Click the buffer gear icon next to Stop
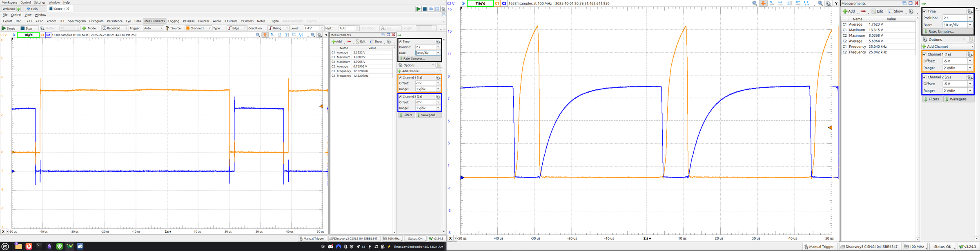Viewport: 980px width, 251px height. tap(42, 28)
